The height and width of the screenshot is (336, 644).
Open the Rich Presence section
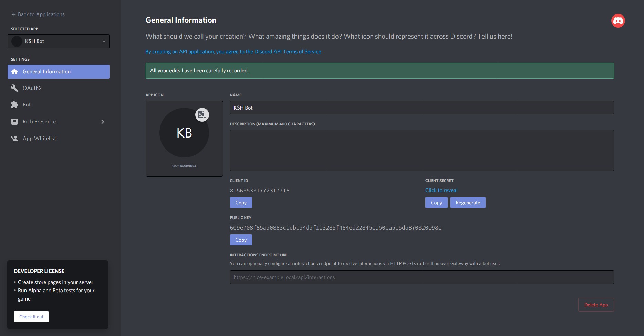pyautogui.click(x=59, y=122)
